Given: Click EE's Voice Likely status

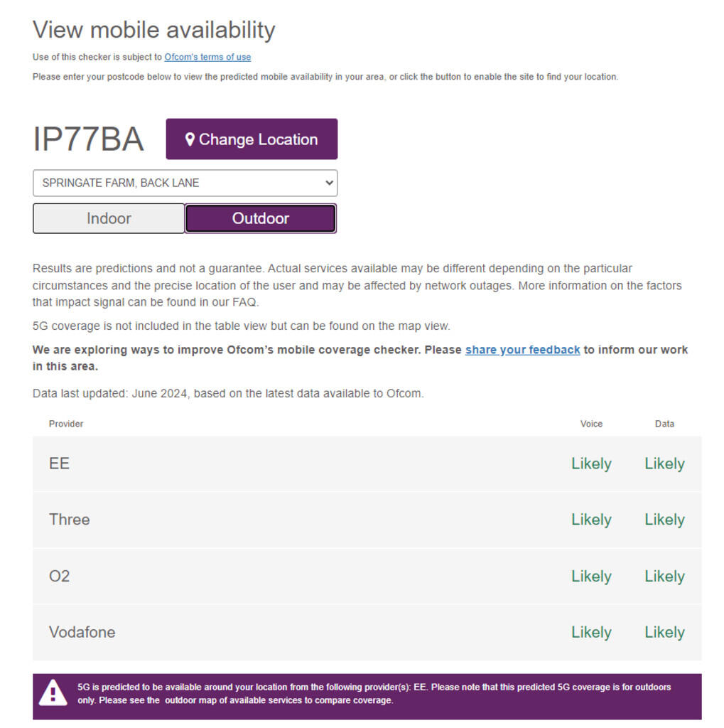Looking at the screenshot, I should (591, 464).
